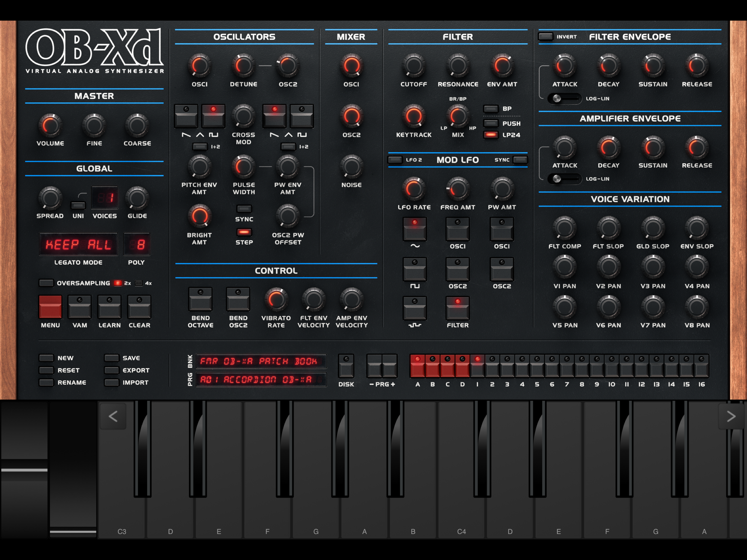This screenshot has height=560, width=747.
Task: Toggle OSC1 1+2 waveform switch
Action: 200,147
